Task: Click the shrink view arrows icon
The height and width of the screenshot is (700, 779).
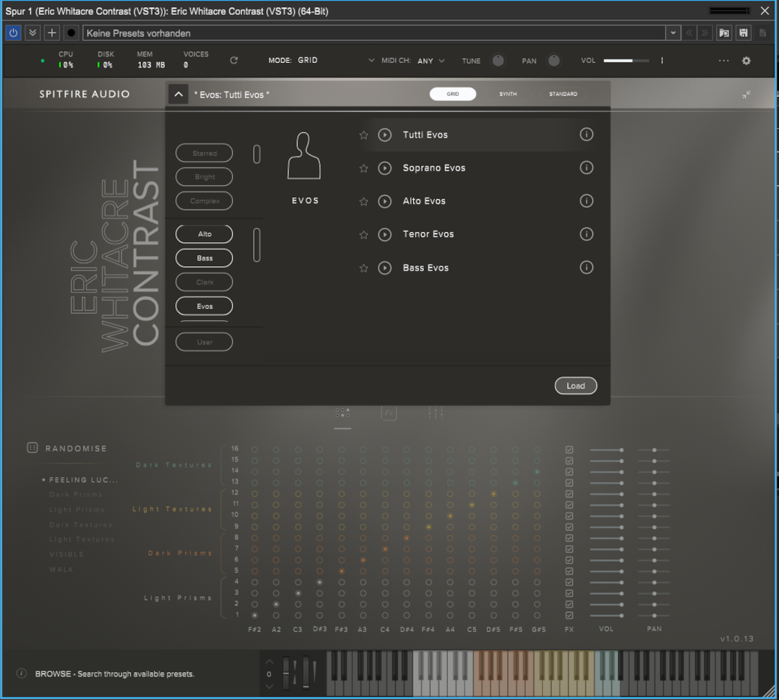Action: tap(747, 95)
